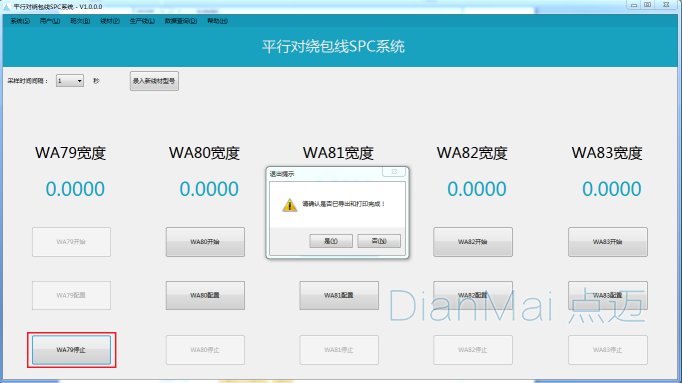Start WA83 with the WA83开始 button
The image size is (682, 383).
[608, 242]
